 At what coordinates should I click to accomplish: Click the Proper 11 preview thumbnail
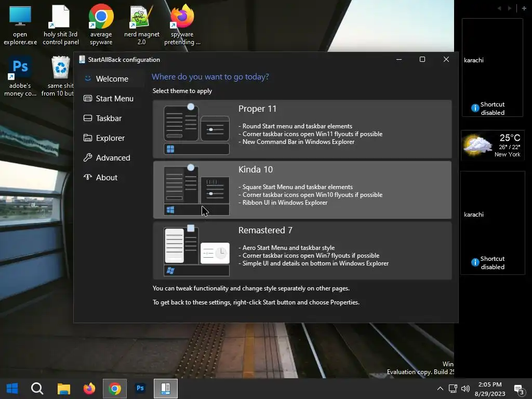pyautogui.click(x=196, y=129)
